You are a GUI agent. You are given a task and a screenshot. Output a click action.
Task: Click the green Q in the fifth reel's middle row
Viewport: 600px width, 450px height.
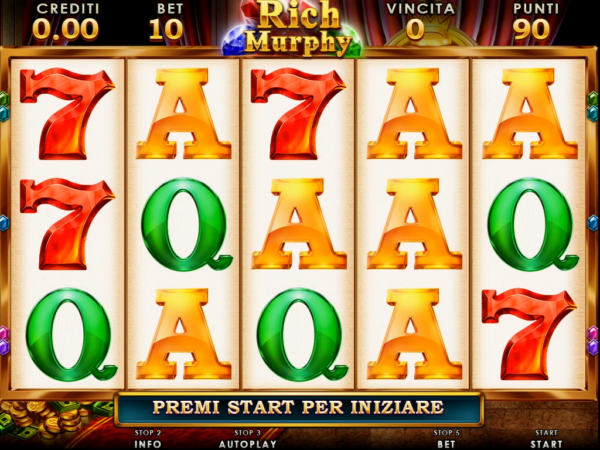533,225
